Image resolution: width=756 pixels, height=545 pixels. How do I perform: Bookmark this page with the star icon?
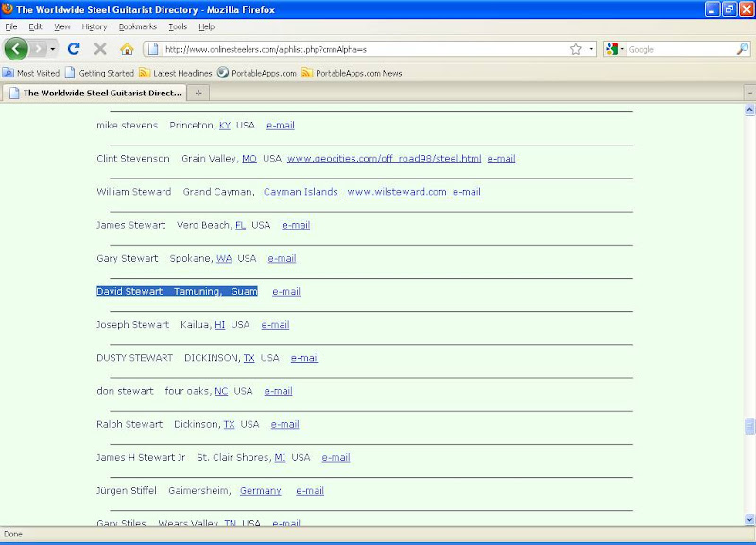576,49
